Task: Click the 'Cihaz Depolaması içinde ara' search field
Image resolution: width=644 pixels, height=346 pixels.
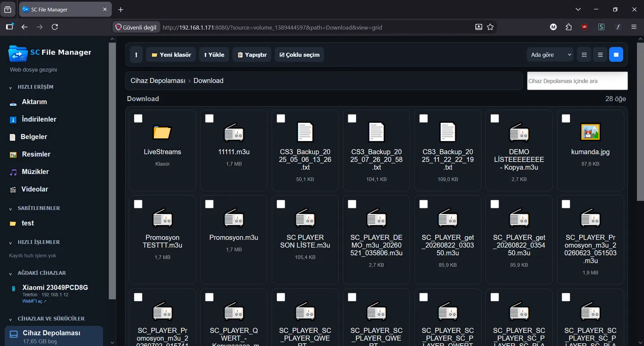Action: (577, 81)
